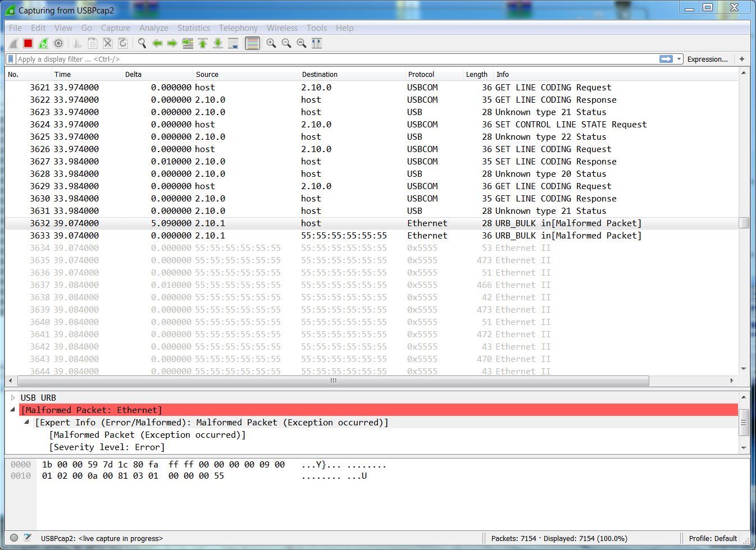Open the filter apply dropdown arrow
The image size is (756, 550).
coord(679,58)
